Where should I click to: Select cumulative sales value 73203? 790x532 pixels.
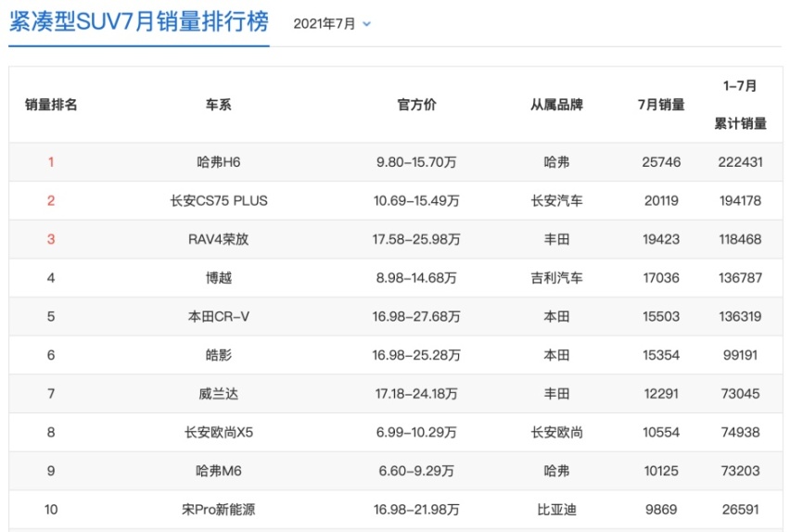tap(740, 471)
